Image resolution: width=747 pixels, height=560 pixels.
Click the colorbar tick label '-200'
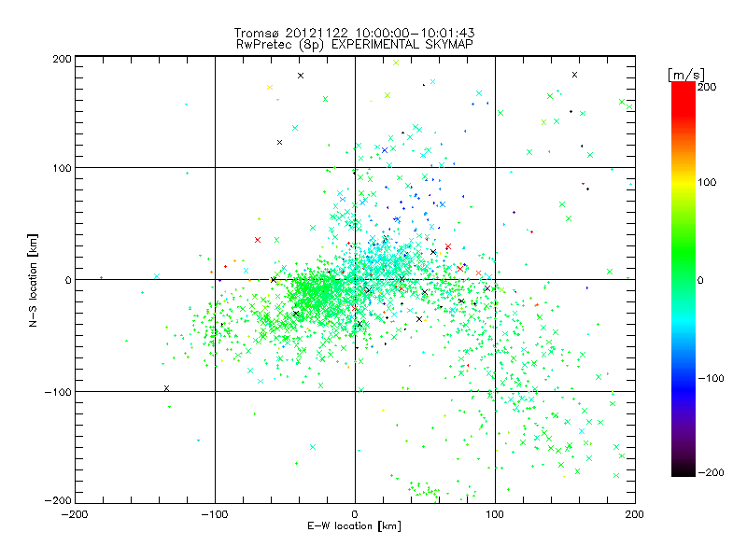711,472
